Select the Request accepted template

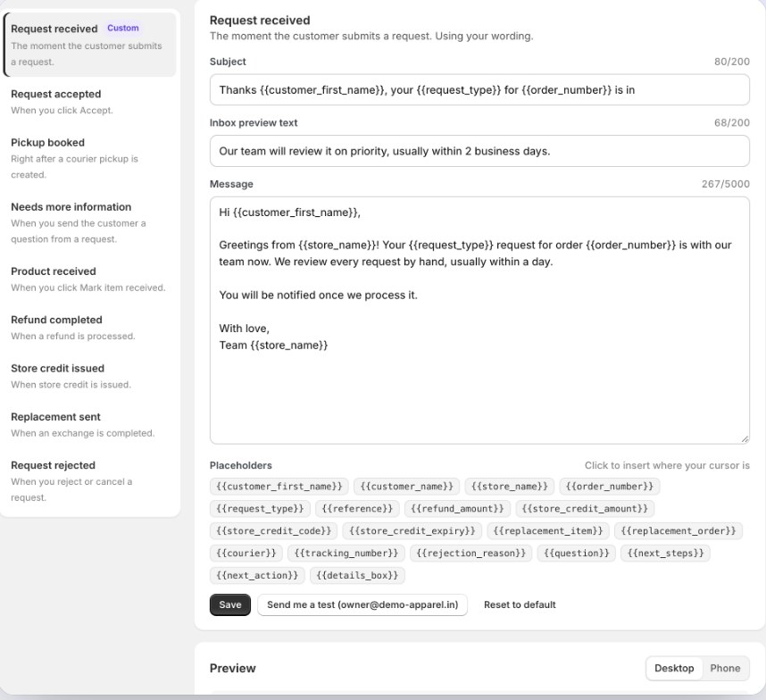90,102
